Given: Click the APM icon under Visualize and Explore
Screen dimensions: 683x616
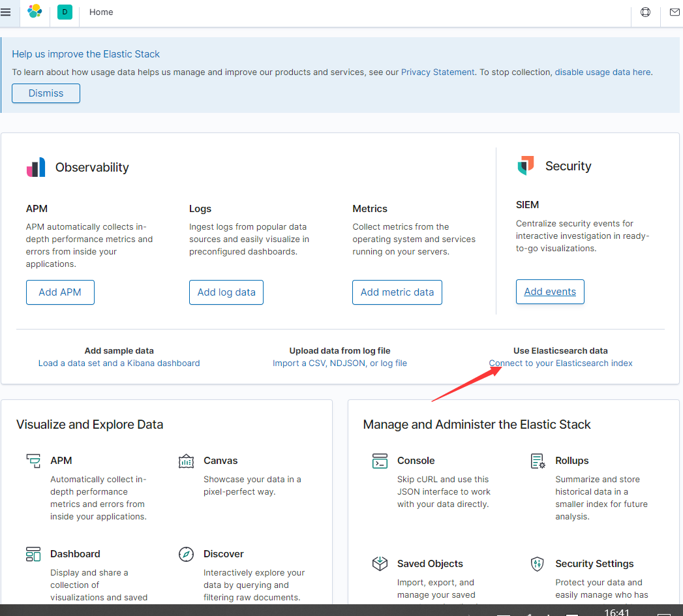Looking at the screenshot, I should (33, 461).
